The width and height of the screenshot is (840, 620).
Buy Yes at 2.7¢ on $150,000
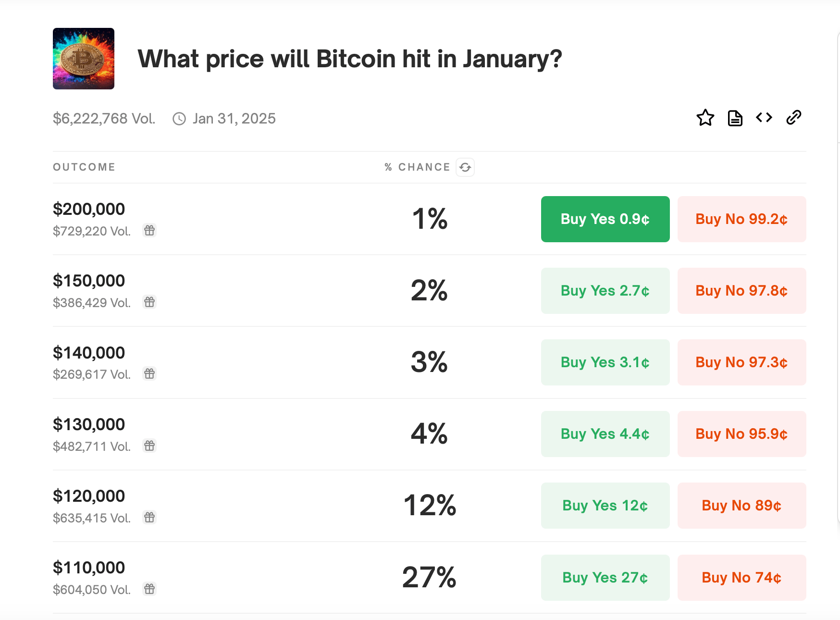pyautogui.click(x=605, y=291)
